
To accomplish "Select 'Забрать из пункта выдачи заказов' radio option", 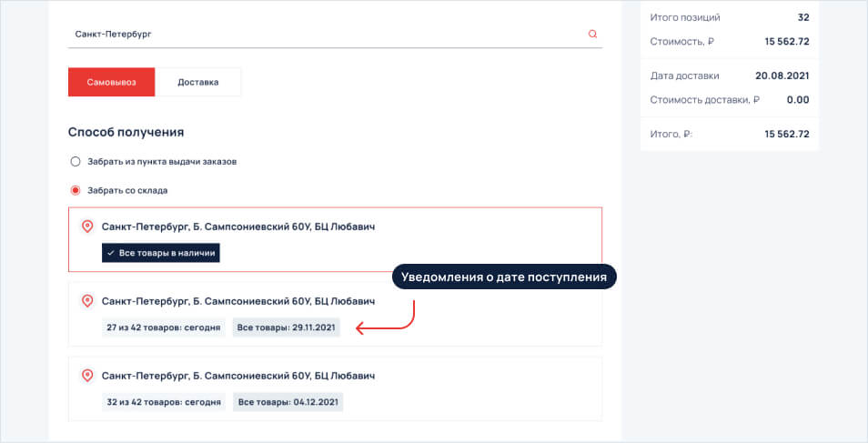I will tap(76, 161).
